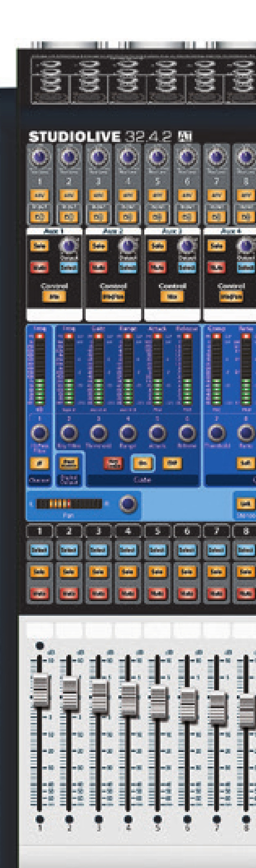Toggle 48V phantom power on channel 7
The height and width of the screenshot is (868, 256).
[216, 195]
